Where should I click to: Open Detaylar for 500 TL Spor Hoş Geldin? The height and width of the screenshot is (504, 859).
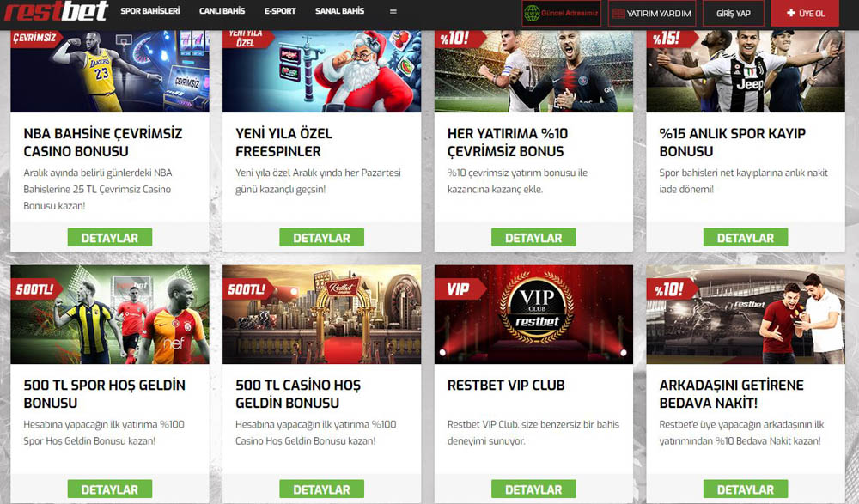pyautogui.click(x=110, y=489)
